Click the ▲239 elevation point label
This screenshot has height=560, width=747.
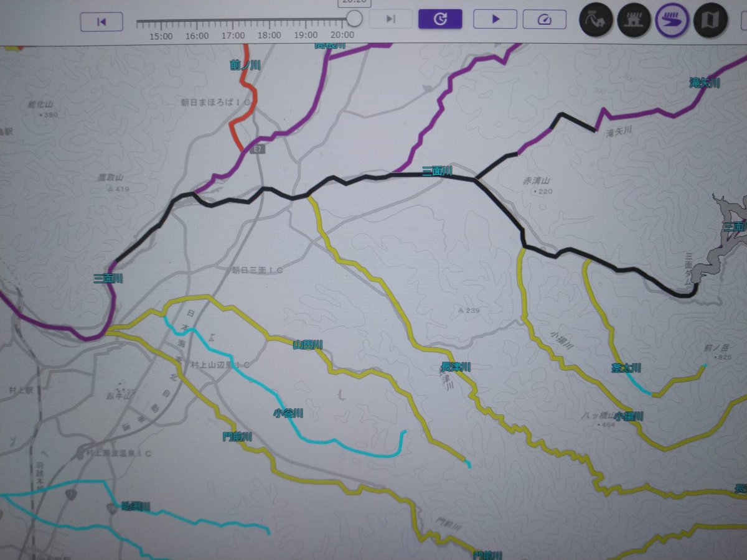[468, 310]
